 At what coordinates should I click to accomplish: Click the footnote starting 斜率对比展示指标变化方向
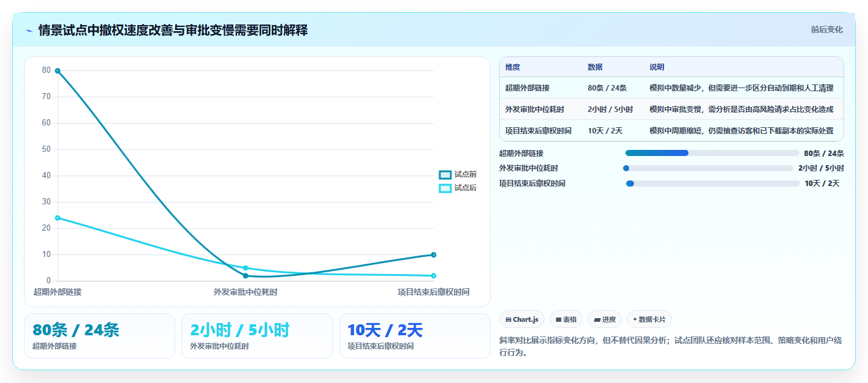coord(671,346)
